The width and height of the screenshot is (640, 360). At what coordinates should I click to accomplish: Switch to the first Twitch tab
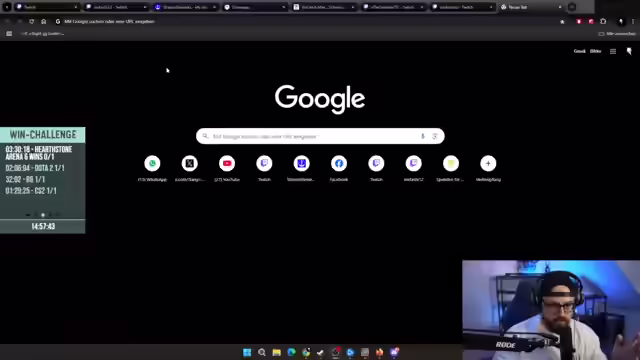click(47, 7)
